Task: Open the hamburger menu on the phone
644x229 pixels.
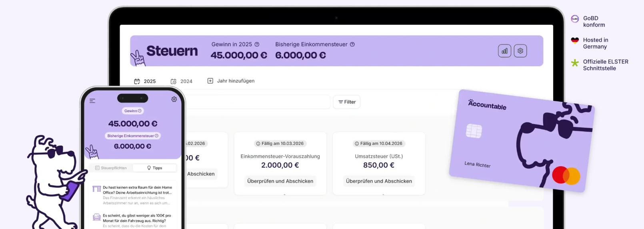Action: (x=92, y=101)
